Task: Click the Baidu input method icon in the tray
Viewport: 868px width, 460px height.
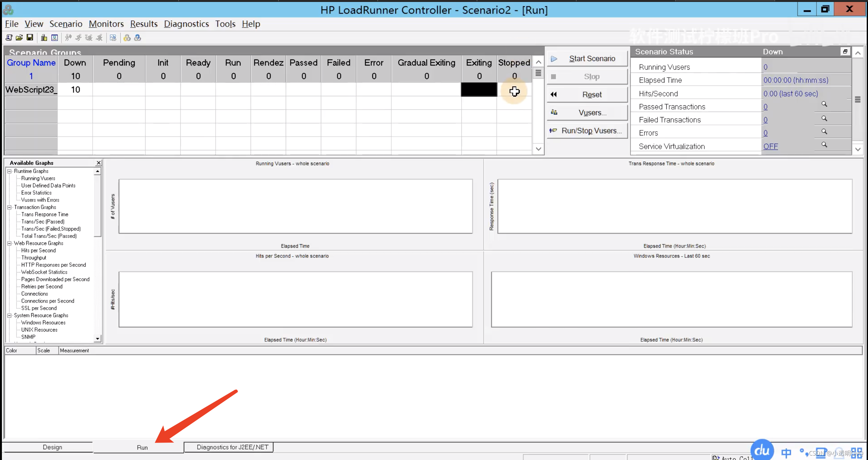Action: [x=762, y=450]
